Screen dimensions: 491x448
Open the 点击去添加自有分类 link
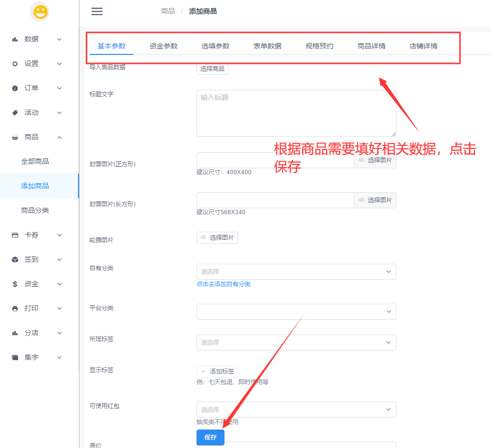point(223,284)
